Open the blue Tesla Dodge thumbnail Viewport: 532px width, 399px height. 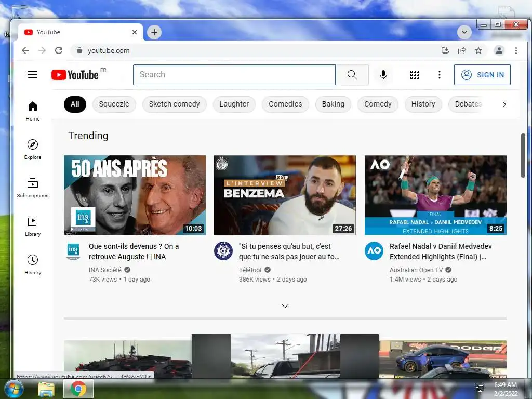[x=443, y=360]
